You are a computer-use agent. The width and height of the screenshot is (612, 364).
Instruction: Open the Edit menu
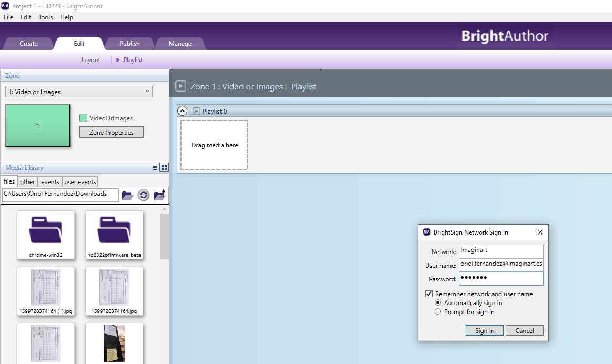pos(26,17)
